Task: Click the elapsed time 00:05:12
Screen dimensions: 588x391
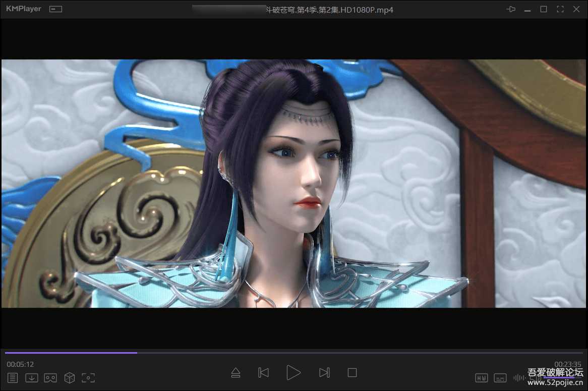Action: (x=20, y=364)
